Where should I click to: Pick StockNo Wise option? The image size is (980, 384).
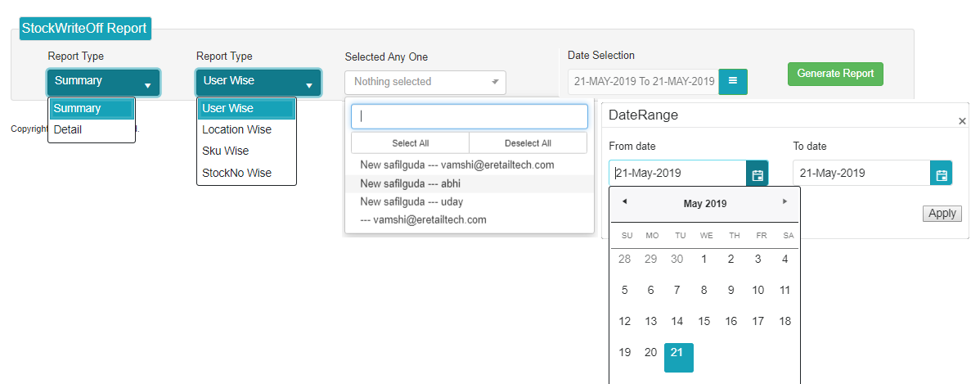click(237, 173)
